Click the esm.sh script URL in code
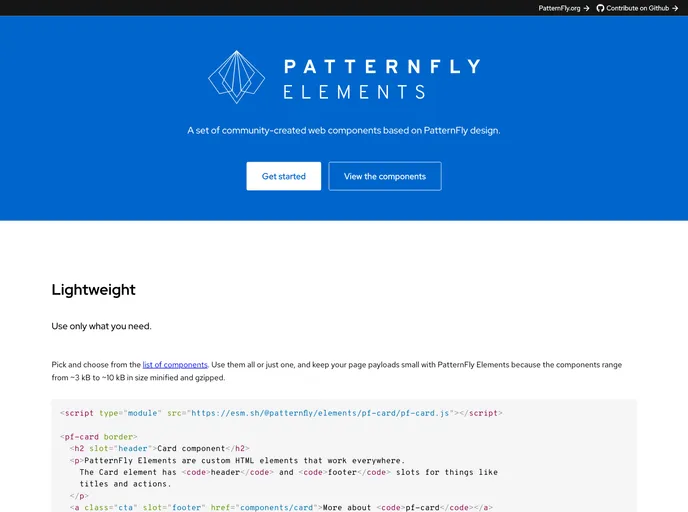The height and width of the screenshot is (512, 688). (320, 413)
